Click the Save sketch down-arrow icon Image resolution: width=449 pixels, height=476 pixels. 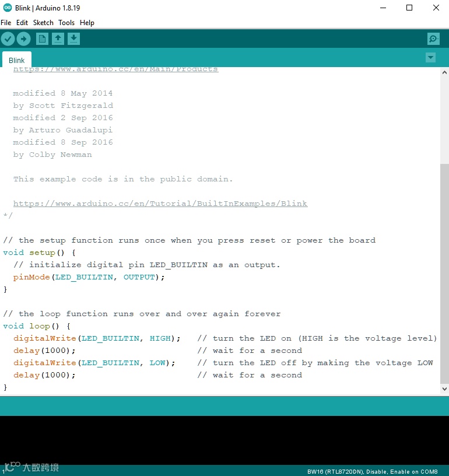click(x=73, y=39)
